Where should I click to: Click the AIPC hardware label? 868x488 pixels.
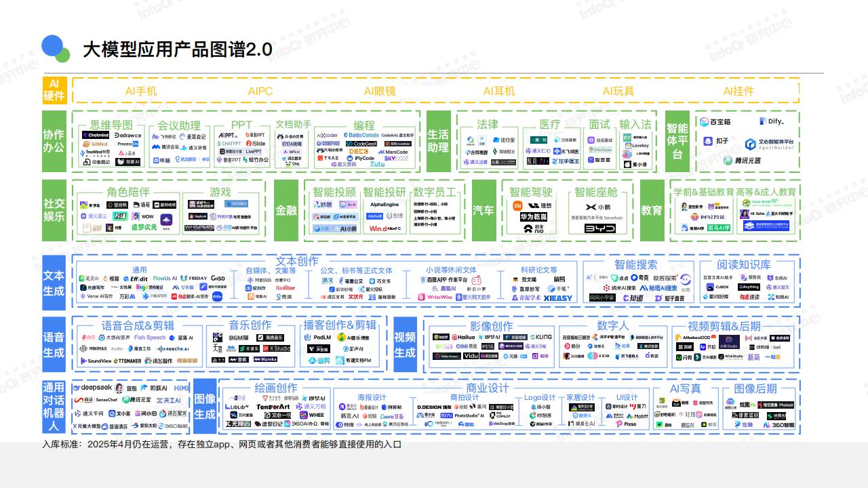[260, 91]
